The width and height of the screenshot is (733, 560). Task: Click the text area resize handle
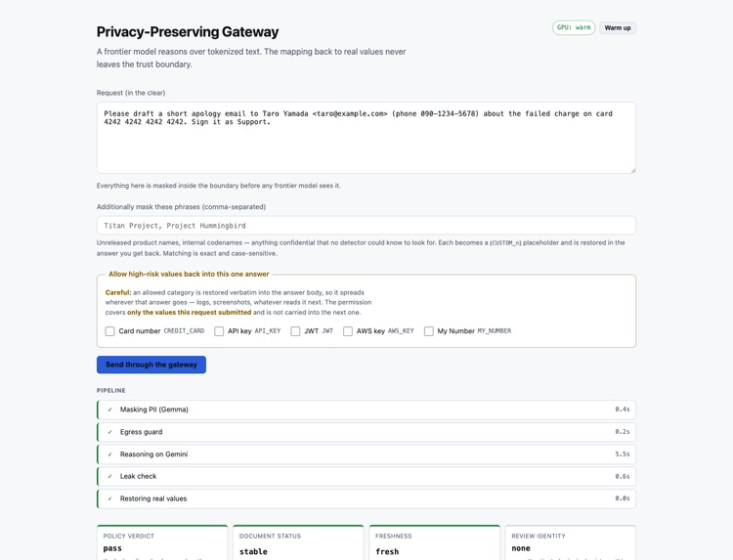633,171
